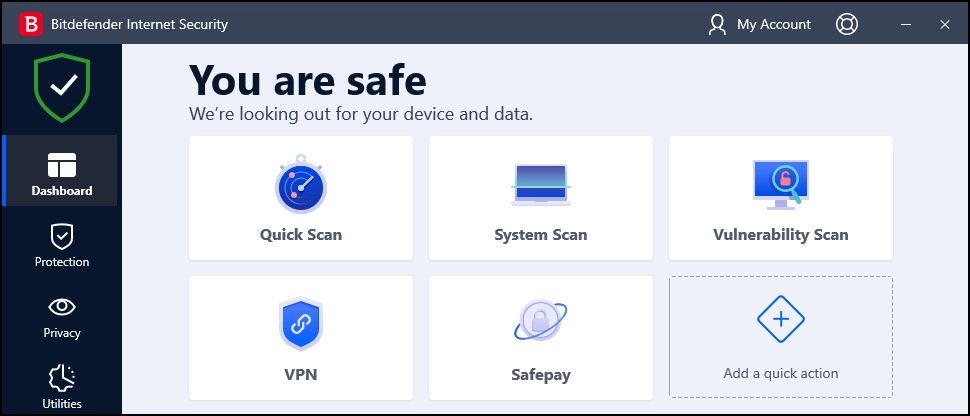Click the You are safe heading
Image resolution: width=970 pixels, height=416 pixels.
tap(307, 80)
